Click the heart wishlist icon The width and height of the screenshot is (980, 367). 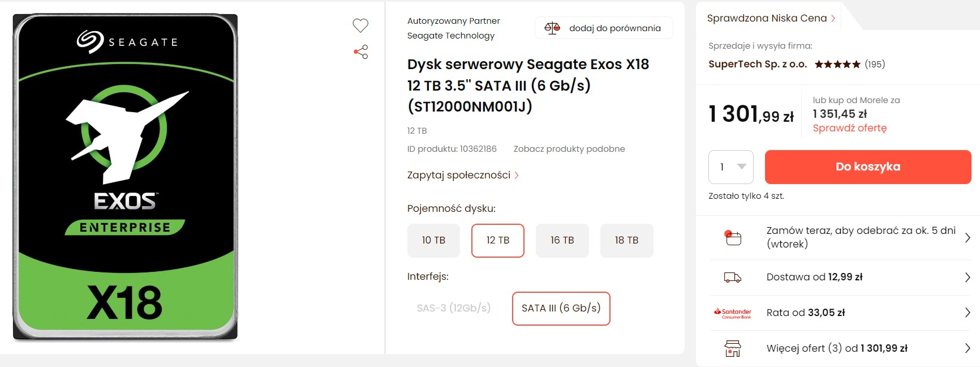tap(360, 25)
